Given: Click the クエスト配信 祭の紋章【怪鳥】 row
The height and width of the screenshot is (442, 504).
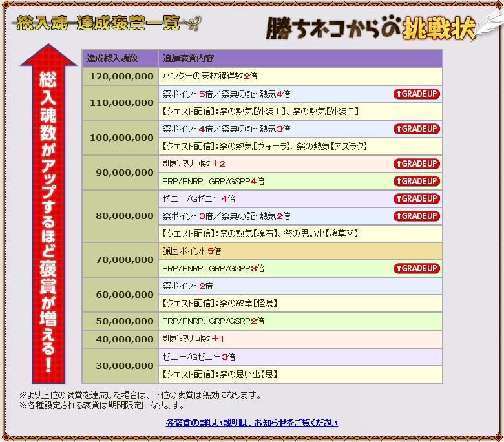Looking at the screenshot, I should click(x=300, y=304).
